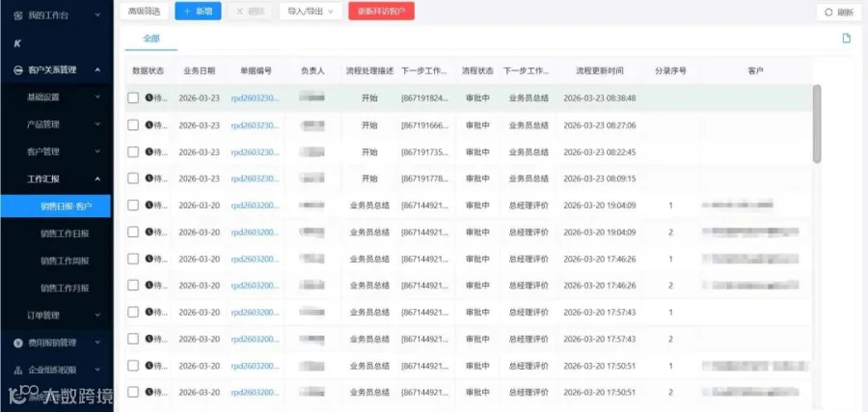Open the 销售工作月报 menu item

pos(65,288)
